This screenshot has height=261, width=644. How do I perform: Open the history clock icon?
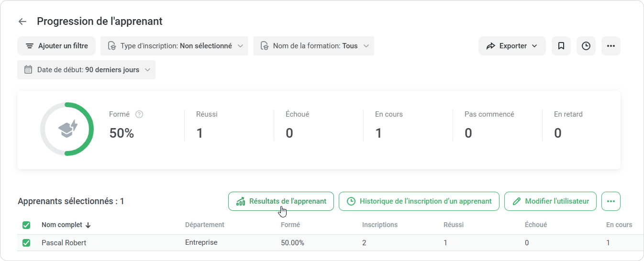(x=586, y=46)
